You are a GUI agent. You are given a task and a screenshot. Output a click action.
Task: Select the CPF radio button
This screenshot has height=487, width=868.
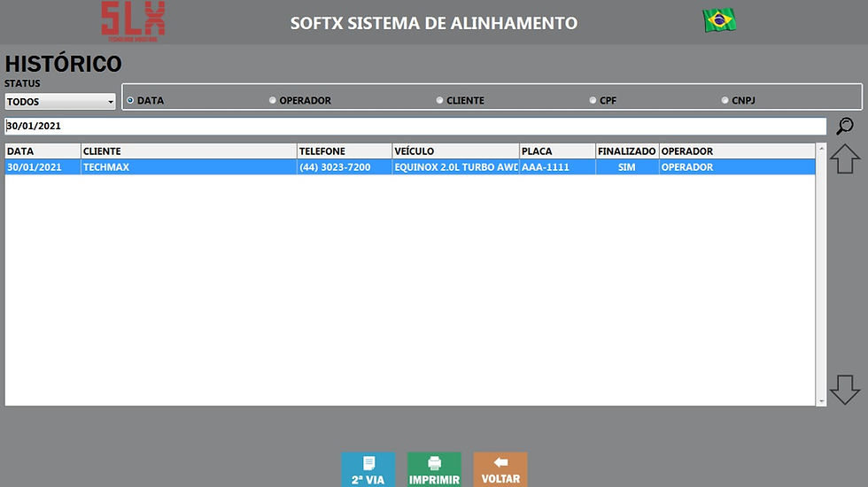pos(593,100)
